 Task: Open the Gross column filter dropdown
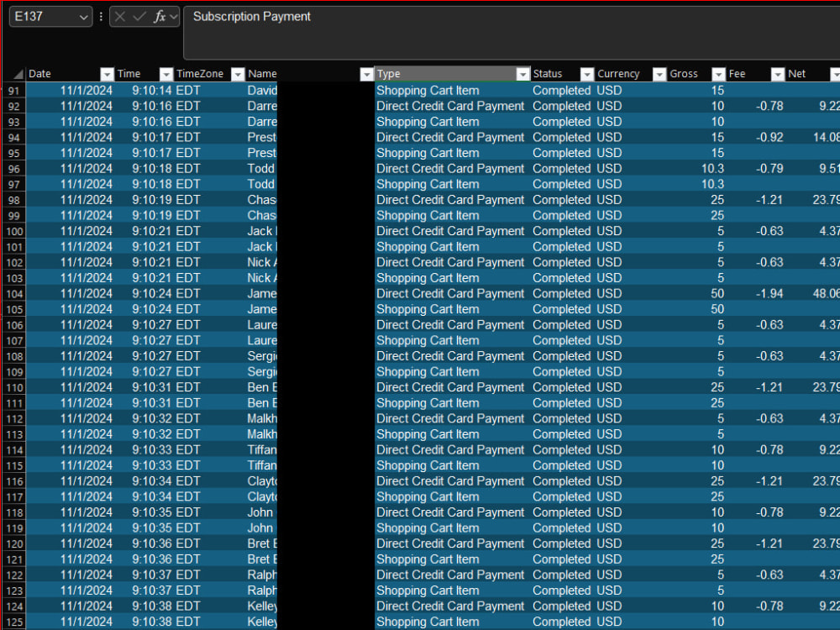[719, 74]
